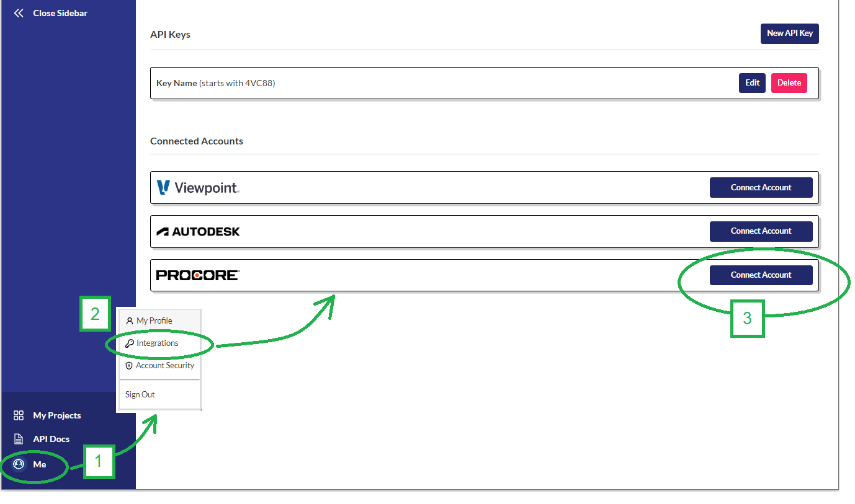Click the Procore logo

[x=198, y=275]
